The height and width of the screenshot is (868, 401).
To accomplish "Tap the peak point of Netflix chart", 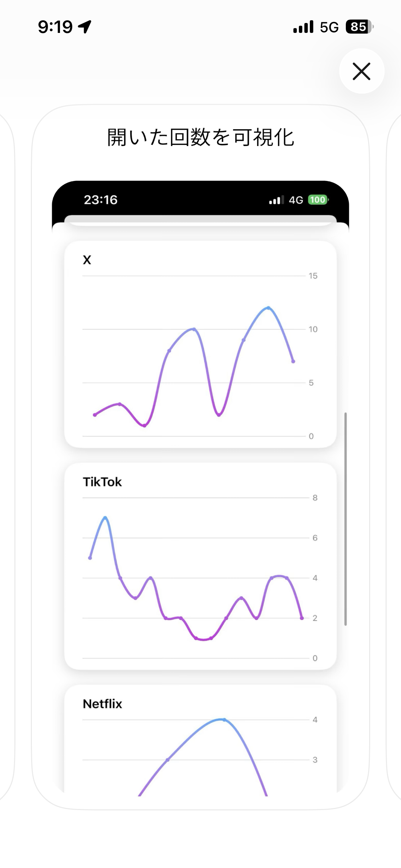I will coord(224,720).
